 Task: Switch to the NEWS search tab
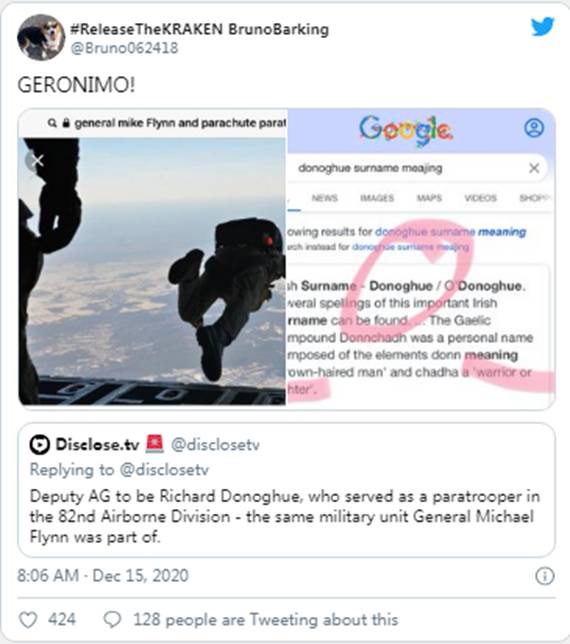(324, 198)
